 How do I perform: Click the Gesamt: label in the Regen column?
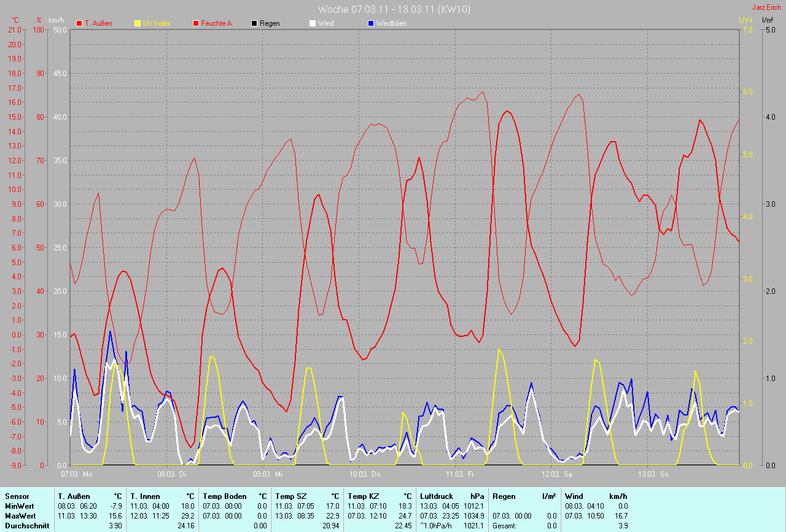pyautogui.click(x=504, y=525)
